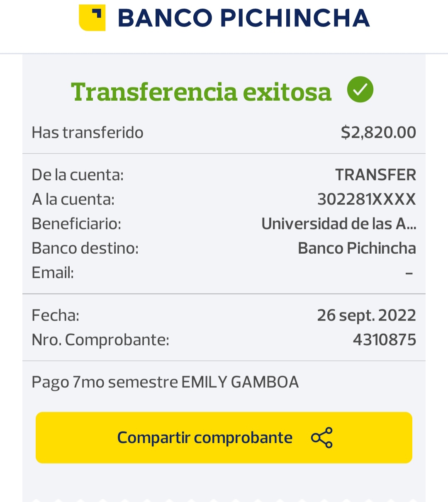The width and height of the screenshot is (448, 502).
Task: Click the Nro. Comprobante label
Action: 100,340
